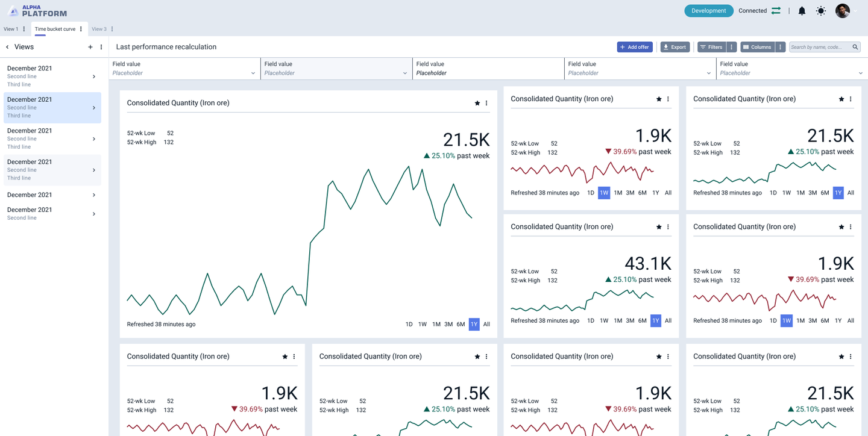
Task: Open Views panel more options
Action: (101, 47)
